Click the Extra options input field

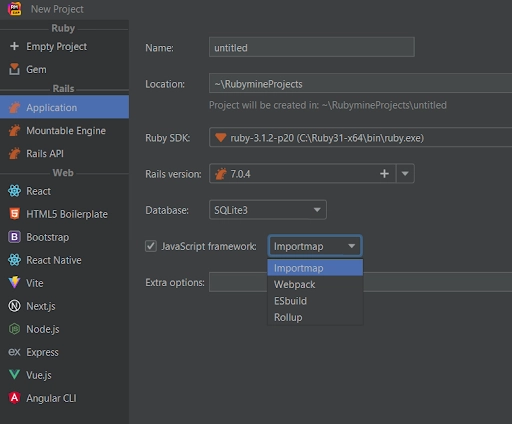pos(360,282)
